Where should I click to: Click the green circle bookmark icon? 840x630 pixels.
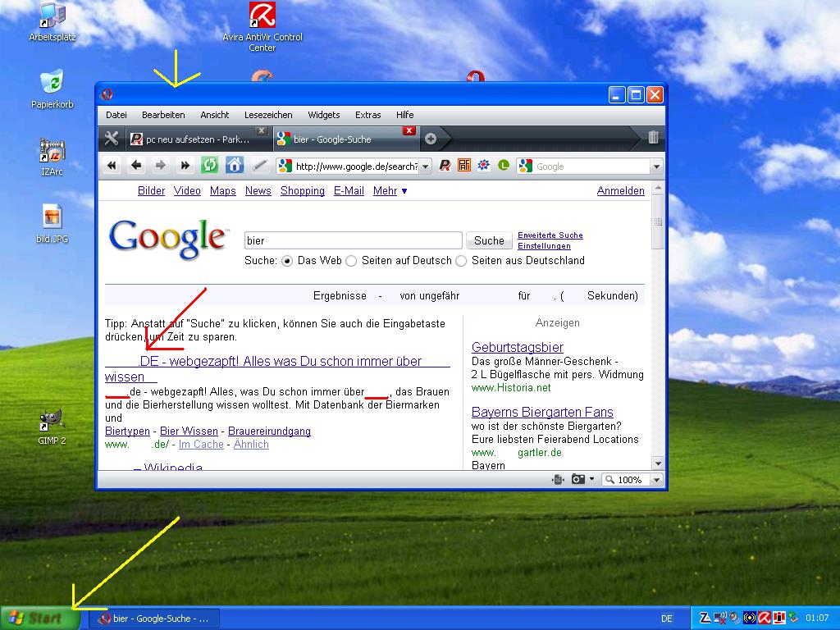point(503,166)
